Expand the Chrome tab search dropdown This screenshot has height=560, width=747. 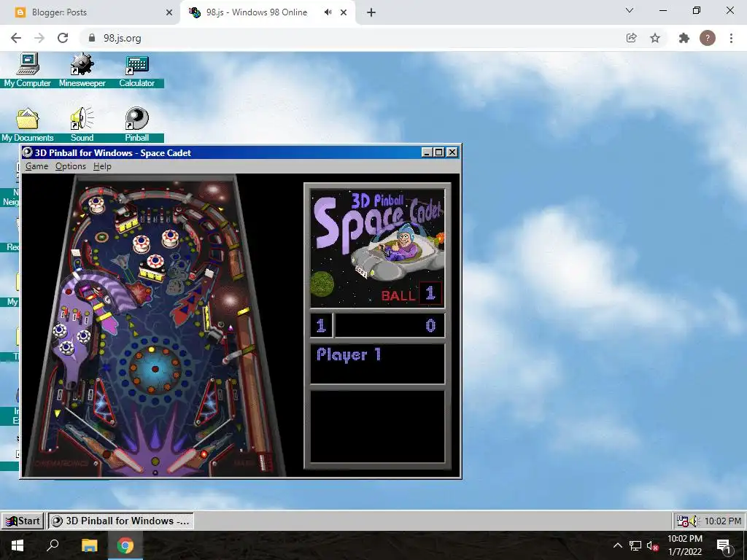[x=630, y=10]
